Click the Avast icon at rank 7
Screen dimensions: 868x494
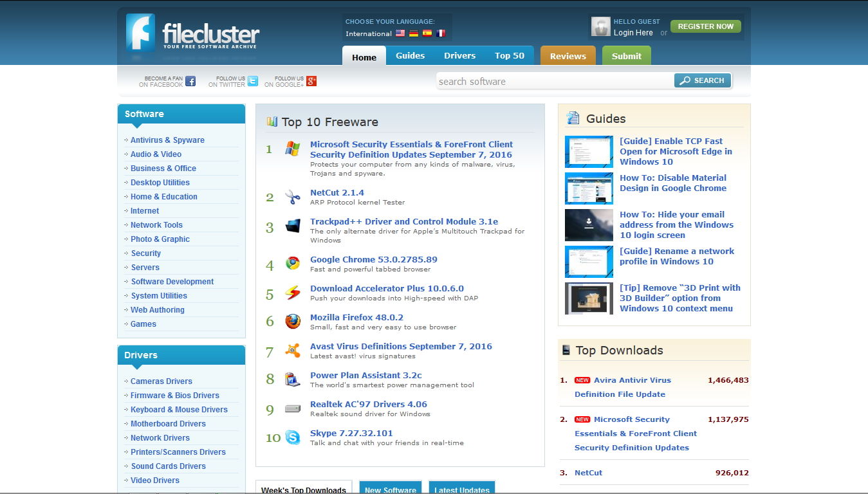point(293,350)
